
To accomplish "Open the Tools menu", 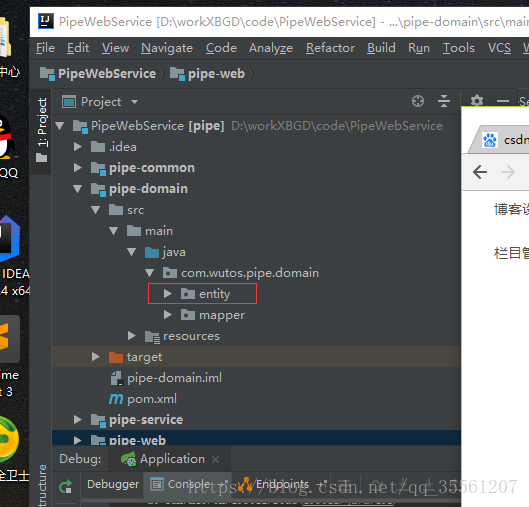I will pos(459,48).
